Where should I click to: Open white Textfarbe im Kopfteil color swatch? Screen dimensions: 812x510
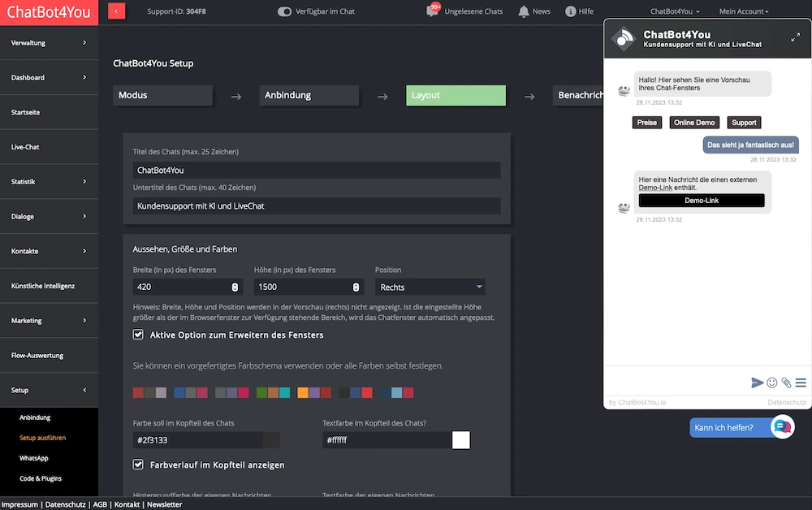(461, 440)
